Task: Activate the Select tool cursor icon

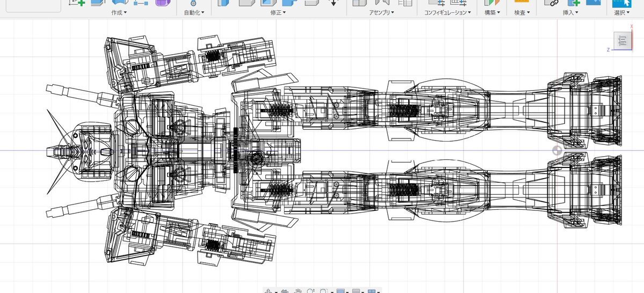Action: (622, 3)
